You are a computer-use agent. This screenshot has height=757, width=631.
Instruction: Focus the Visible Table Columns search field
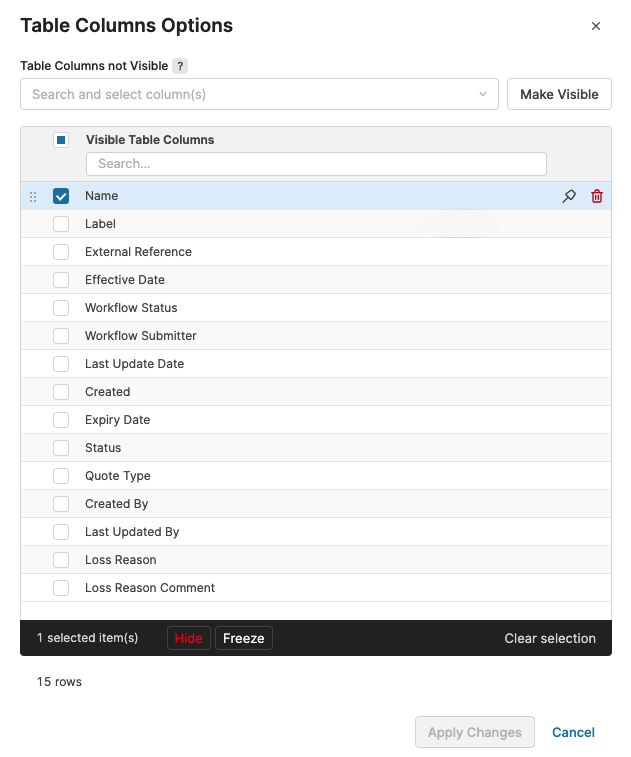(316, 164)
